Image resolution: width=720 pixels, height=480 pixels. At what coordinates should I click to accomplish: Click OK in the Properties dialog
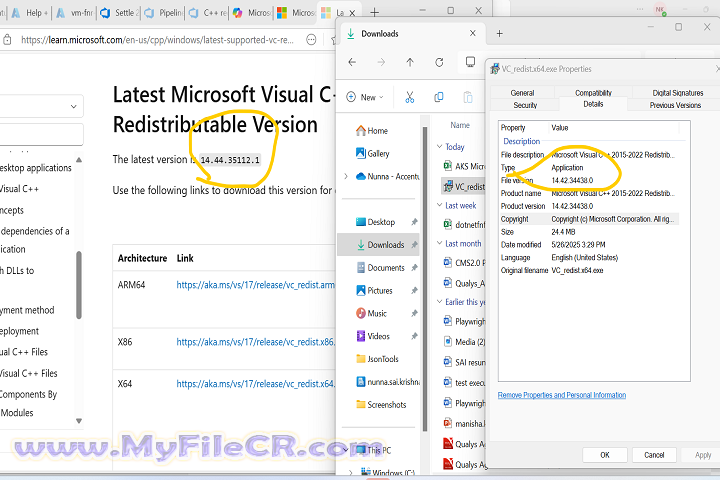(x=605, y=455)
